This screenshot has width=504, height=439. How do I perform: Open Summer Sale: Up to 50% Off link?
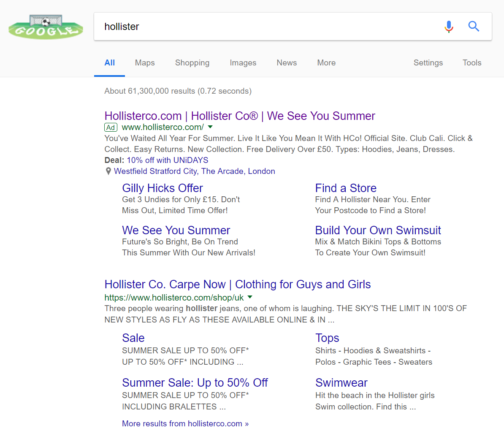[x=195, y=382]
